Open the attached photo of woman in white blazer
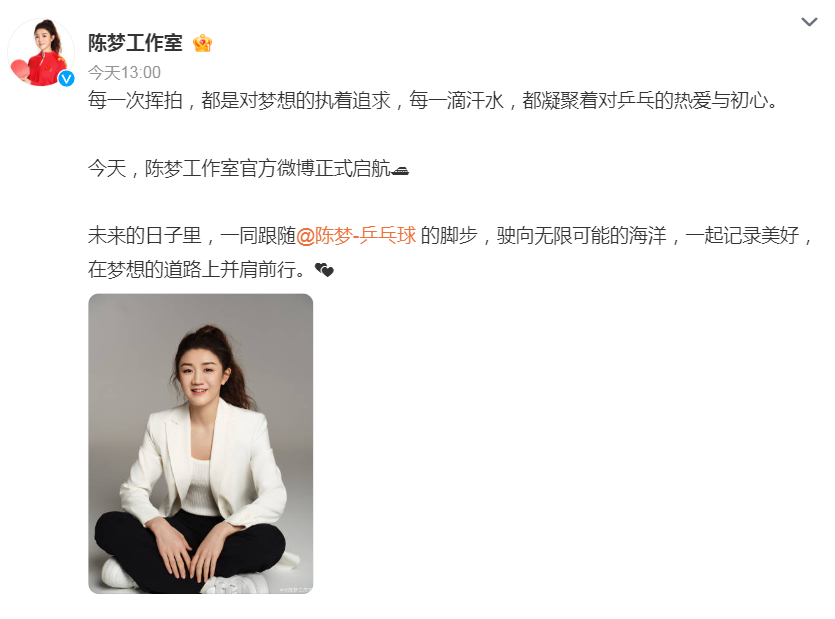Image resolution: width=835 pixels, height=619 pixels. [201, 444]
